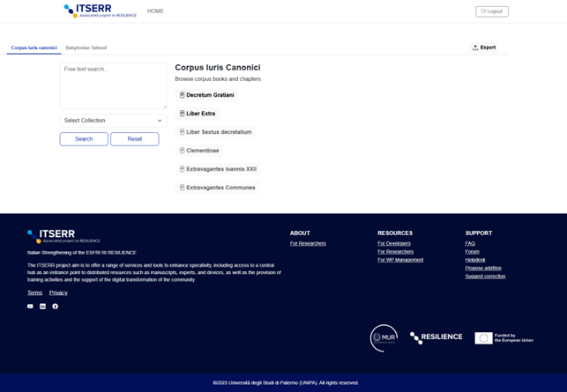
Task: Select the Corpus iuris canonici tab
Action: [x=34, y=48]
